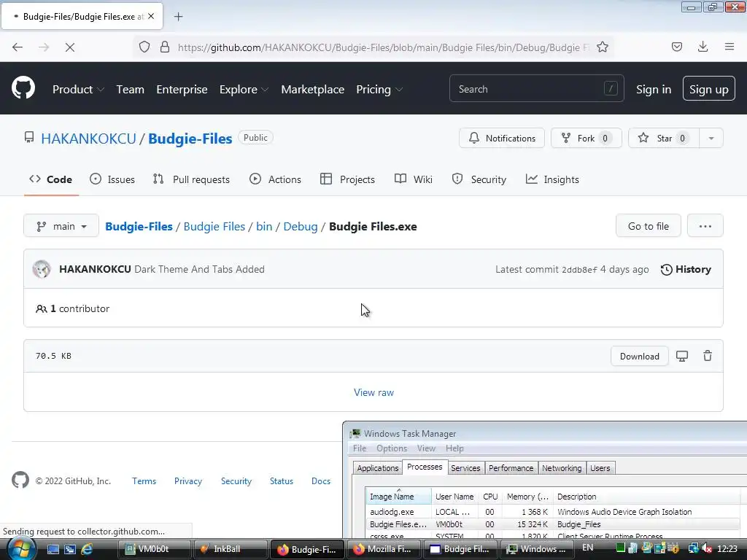Open the bin breadcrumb folder link

point(264,226)
